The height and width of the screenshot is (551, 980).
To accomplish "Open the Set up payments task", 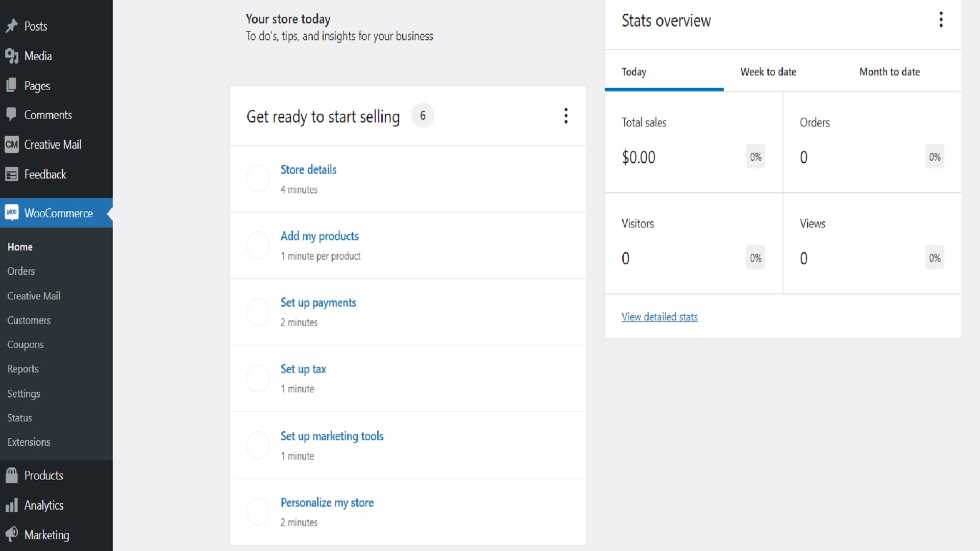I will (x=318, y=303).
